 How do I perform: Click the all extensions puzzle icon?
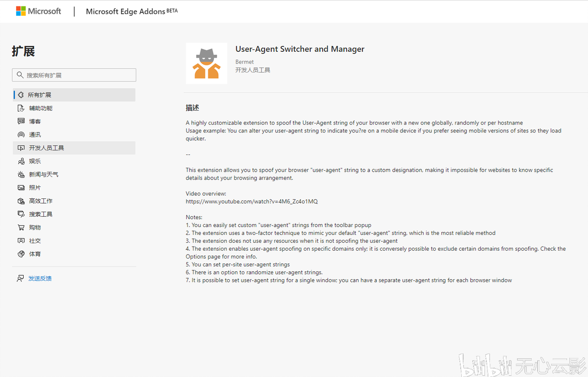point(21,95)
